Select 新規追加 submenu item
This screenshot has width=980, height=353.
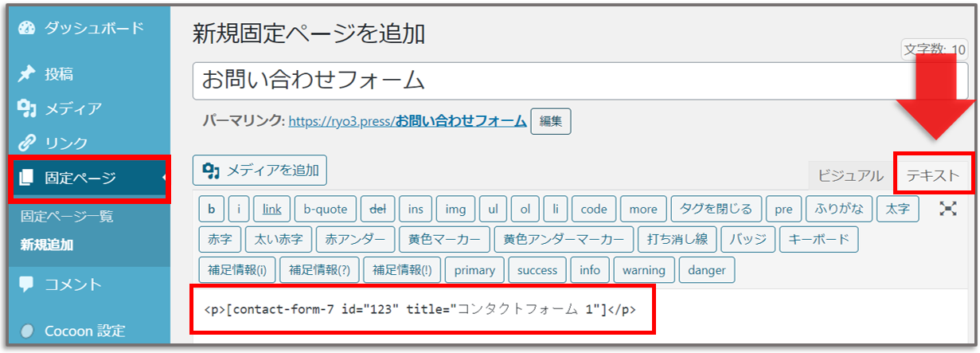47,245
